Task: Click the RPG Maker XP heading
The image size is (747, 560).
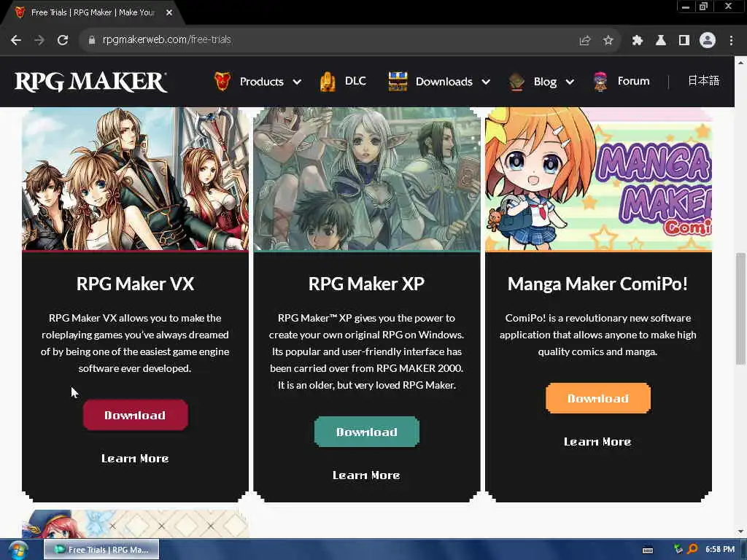Action: coord(366,284)
